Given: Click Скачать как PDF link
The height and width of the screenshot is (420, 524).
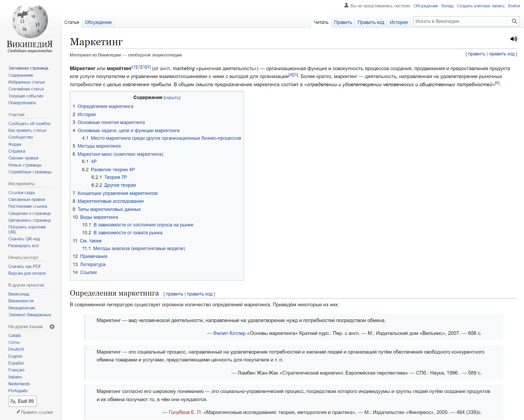Looking at the screenshot, I should (25, 266).
